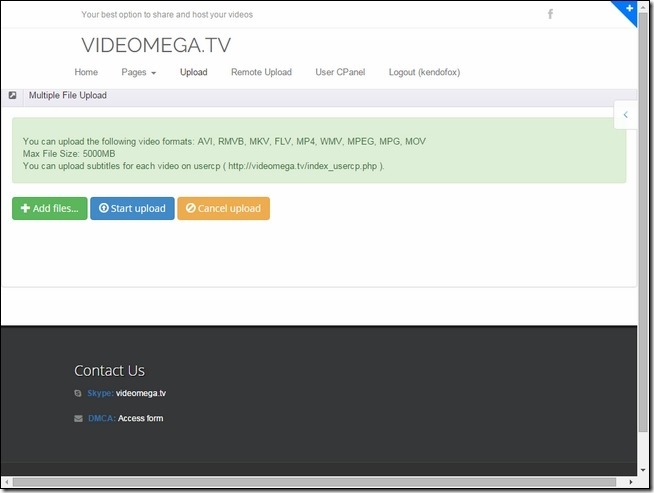Open the DMCA link
Screen dimensions: 654x493
(x=102, y=418)
